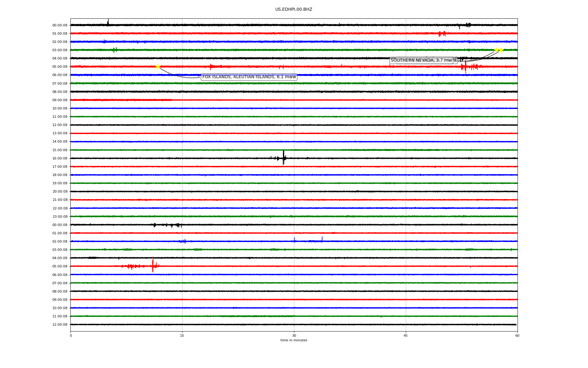Click the rightmost yellow star on green trace
Screen dimensions: 588x368
click(x=501, y=50)
